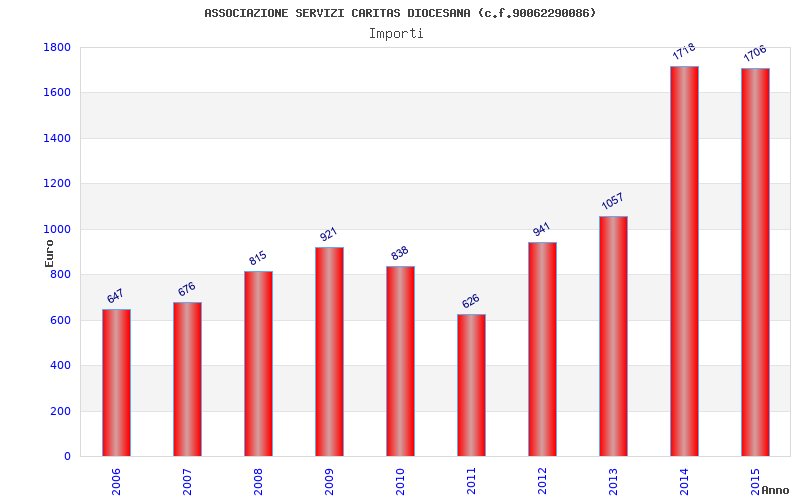Click the 1400 y-axis tick label
The height and width of the screenshot is (500, 800).
(57, 138)
